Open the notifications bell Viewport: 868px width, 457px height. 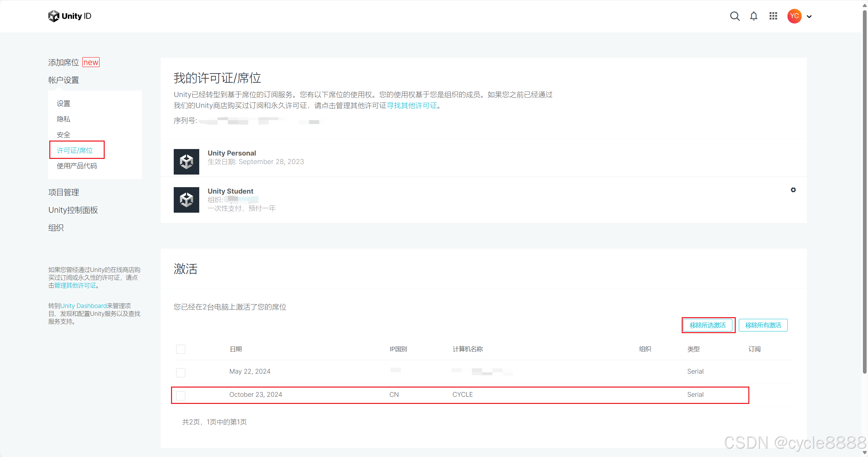click(753, 16)
